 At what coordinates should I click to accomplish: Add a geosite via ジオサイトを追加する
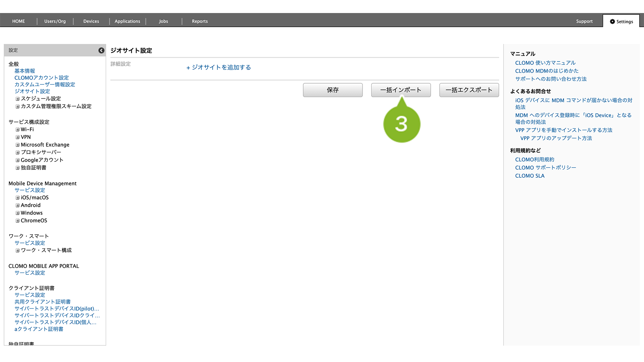pyautogui.click(x=218, y=67)
